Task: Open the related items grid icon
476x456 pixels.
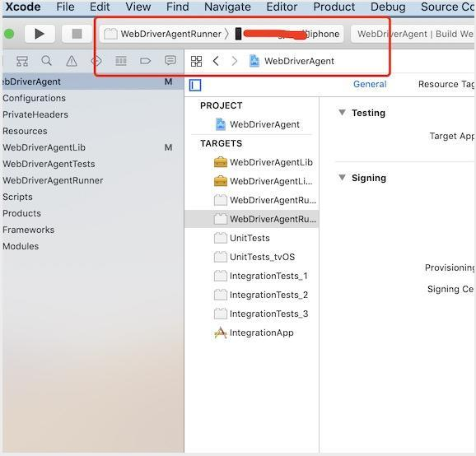Action: click(x=196, y=61)
